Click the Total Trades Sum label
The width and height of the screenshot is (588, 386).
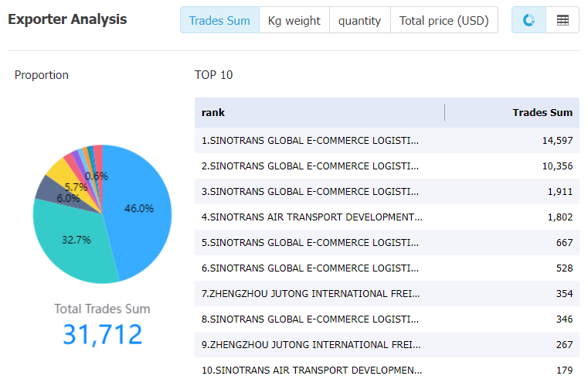click(x=102, y=309)
